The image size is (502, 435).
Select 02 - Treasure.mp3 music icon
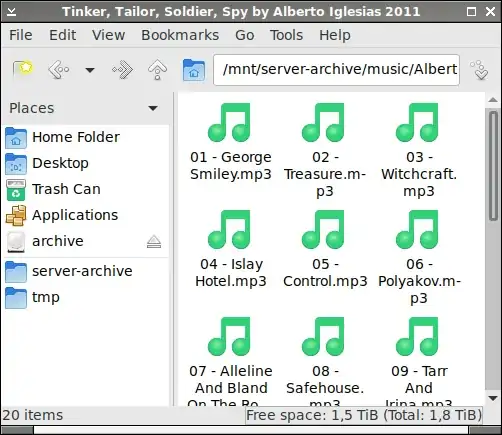click(323, 123)
